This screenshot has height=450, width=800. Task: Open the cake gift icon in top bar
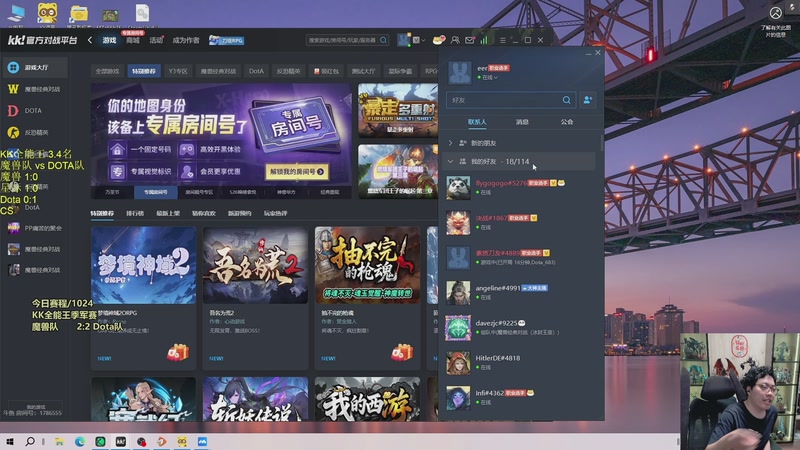coord(438,40)
